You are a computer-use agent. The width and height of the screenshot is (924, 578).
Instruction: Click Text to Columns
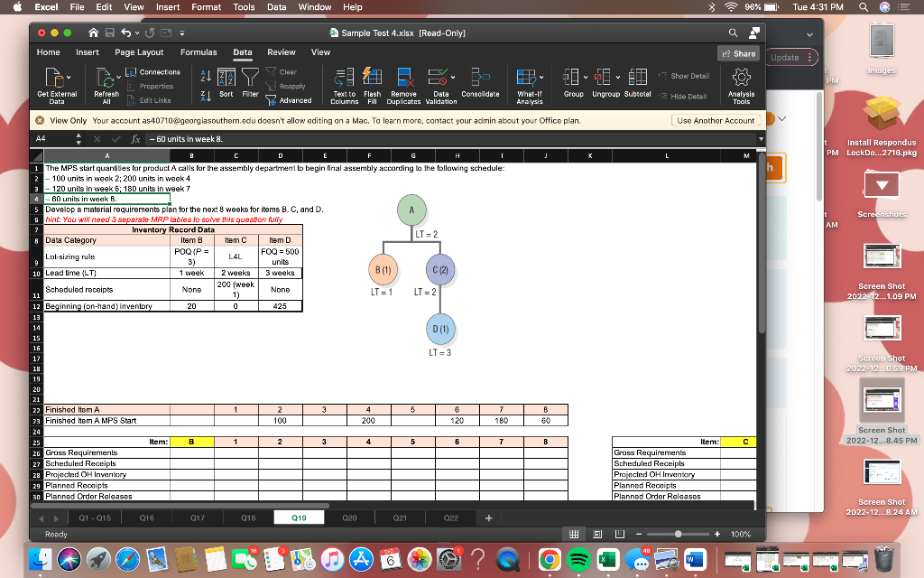[343, 85]
